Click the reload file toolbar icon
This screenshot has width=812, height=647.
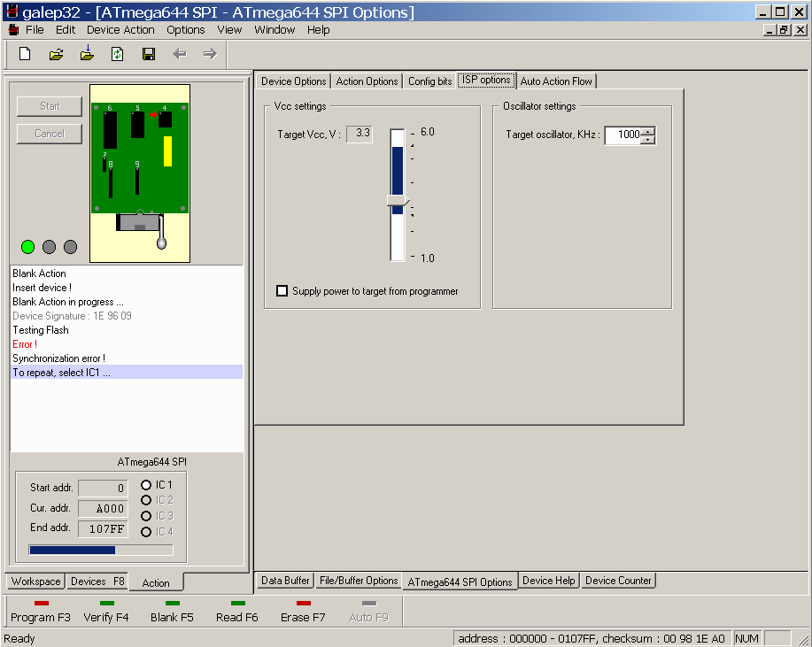118,54
